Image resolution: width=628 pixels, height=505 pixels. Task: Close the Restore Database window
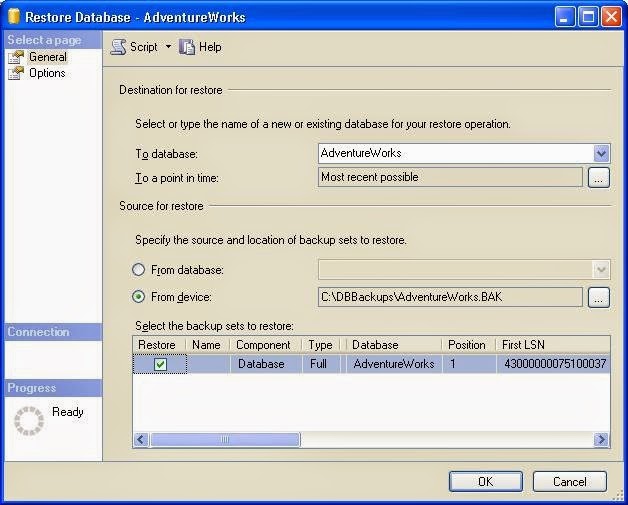pos(612,17)
